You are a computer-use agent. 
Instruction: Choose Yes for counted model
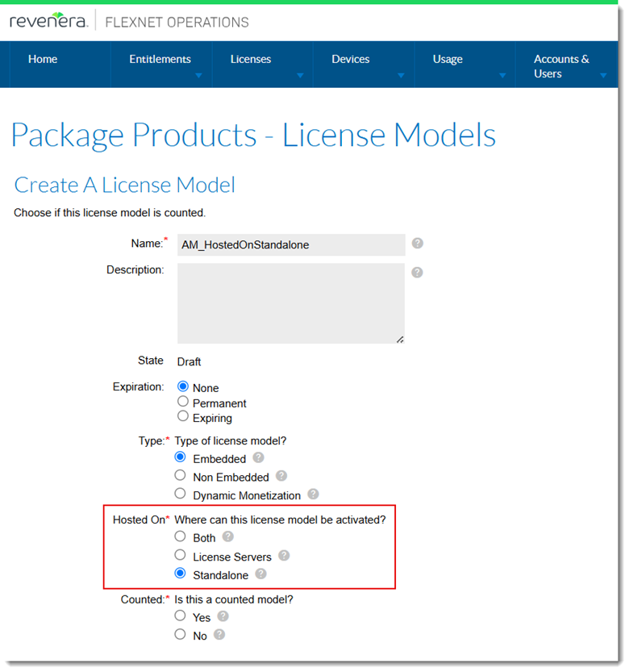(181, 616)
